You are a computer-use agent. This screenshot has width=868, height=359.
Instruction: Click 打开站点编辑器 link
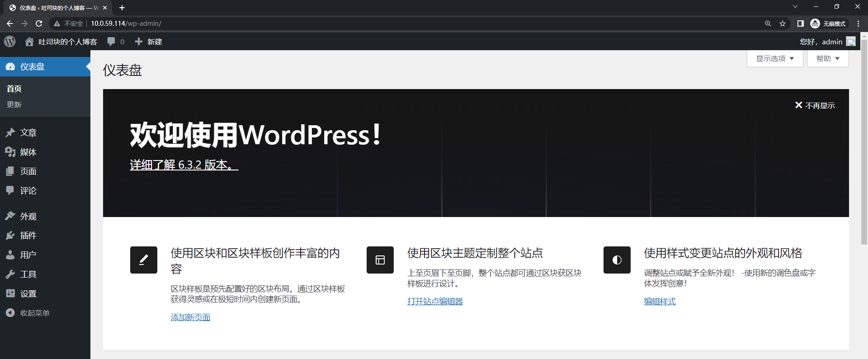(x=435, y=301)
